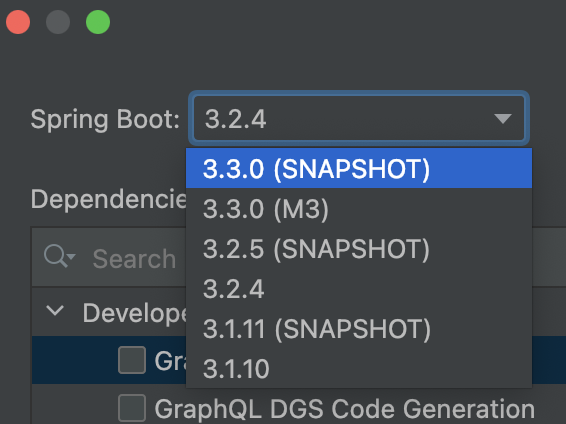Tick the checkbox in highlighted dependency row

132,360
